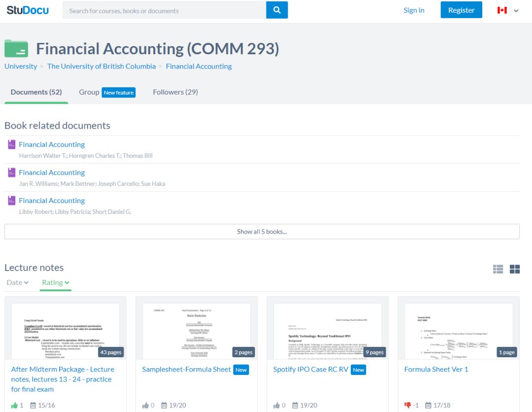The height and width of the screenshot is (412, 532).
Task: Open the Documents (52) tab
Action: coord(36,92)
